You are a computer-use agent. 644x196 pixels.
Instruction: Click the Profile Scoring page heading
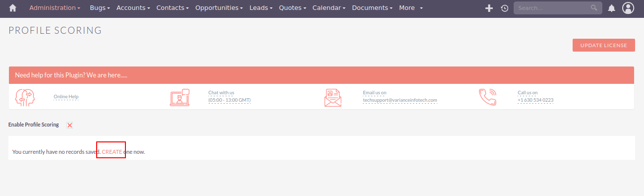55,31
